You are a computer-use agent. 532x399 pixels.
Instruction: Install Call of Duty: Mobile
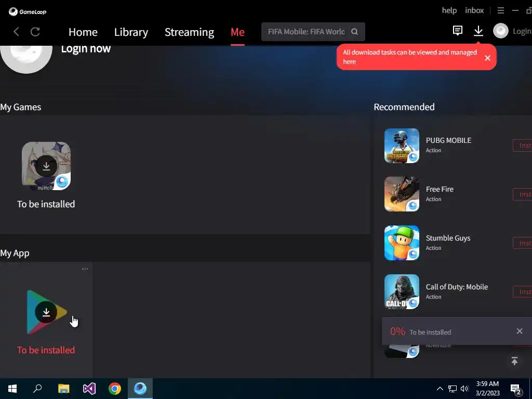coord(523,292)
